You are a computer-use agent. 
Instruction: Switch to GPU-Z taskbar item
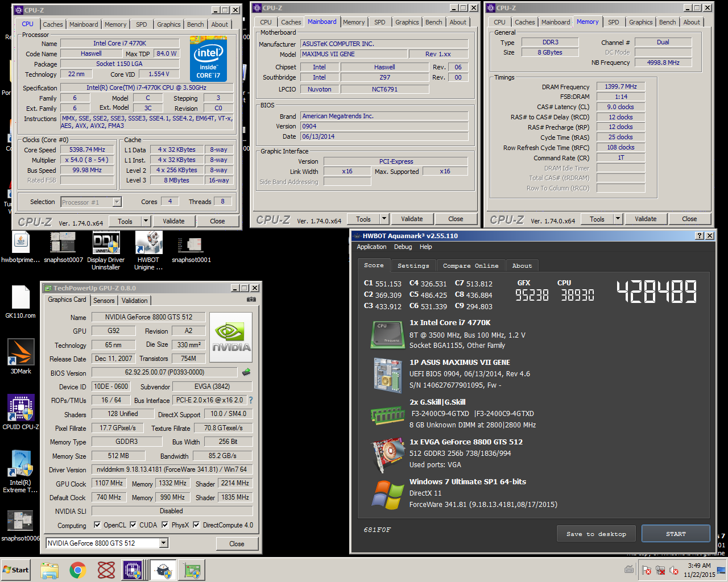[192, 570]
